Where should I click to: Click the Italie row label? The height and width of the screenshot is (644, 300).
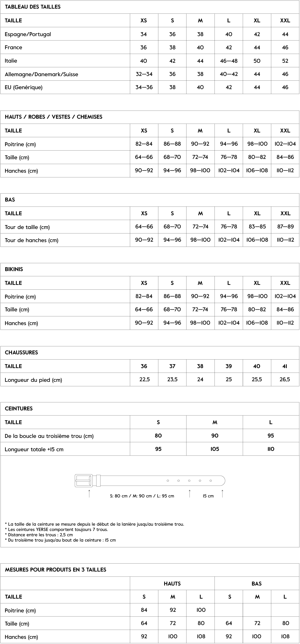(x=11, y=61)
